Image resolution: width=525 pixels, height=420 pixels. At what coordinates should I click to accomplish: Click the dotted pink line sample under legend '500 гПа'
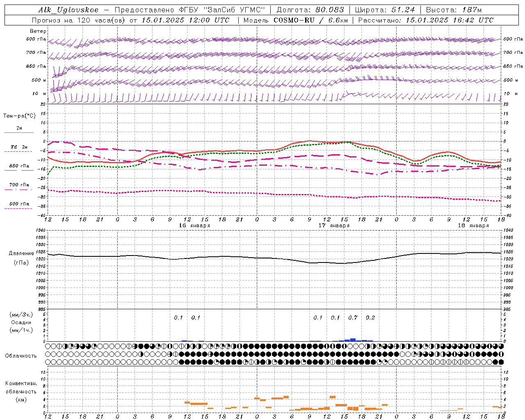18,208
